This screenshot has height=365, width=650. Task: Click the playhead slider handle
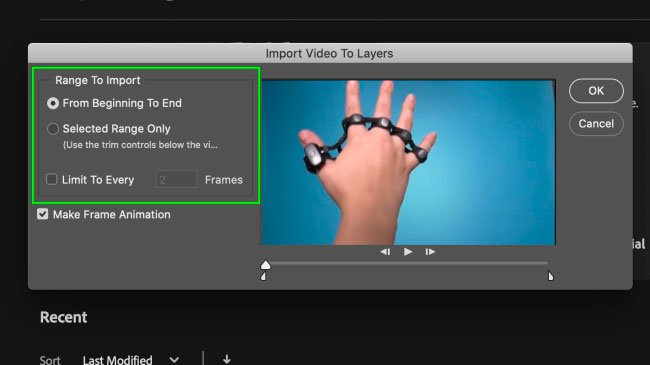coord(265,265)
